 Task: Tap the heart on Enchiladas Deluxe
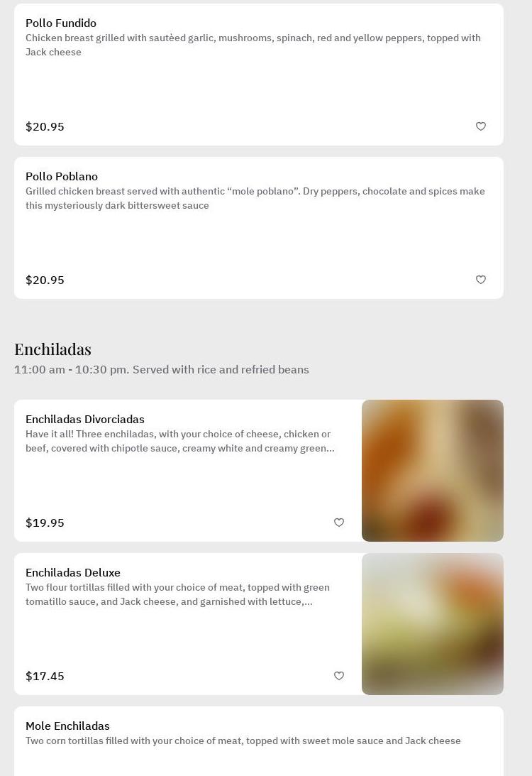(x=339, y=676)
